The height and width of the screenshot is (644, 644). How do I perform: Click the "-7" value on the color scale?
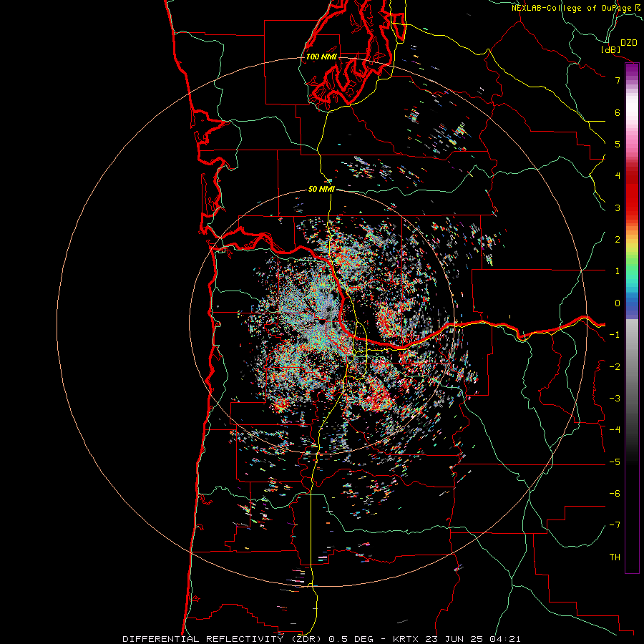[x=615, y=525]
